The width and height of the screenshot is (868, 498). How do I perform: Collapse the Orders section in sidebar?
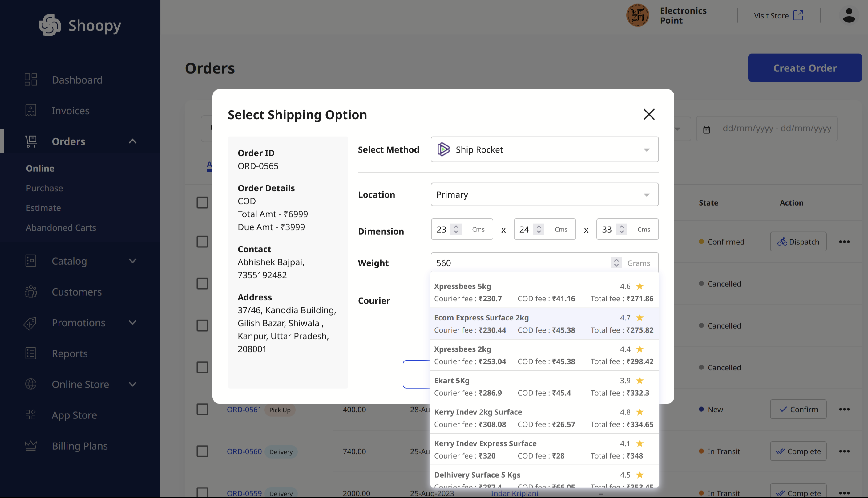[133, 141]
